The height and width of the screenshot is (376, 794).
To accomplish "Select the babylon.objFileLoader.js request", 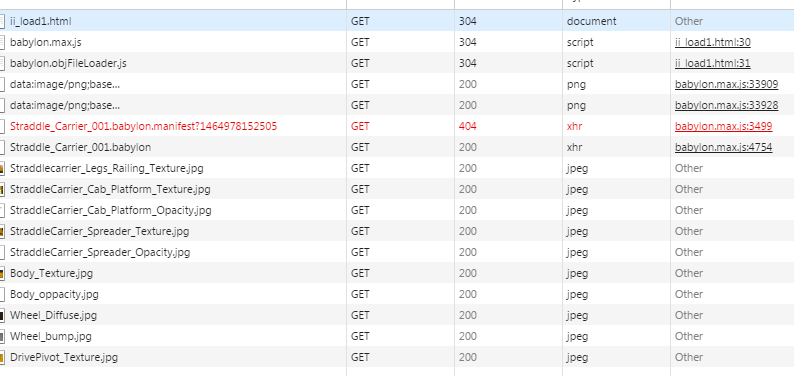I will click(x=397, y=63).
